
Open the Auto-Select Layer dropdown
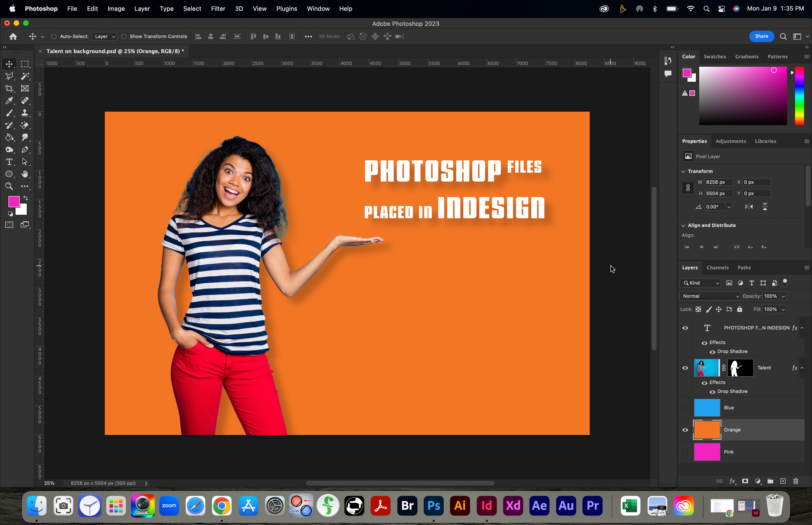click(104, 36)
